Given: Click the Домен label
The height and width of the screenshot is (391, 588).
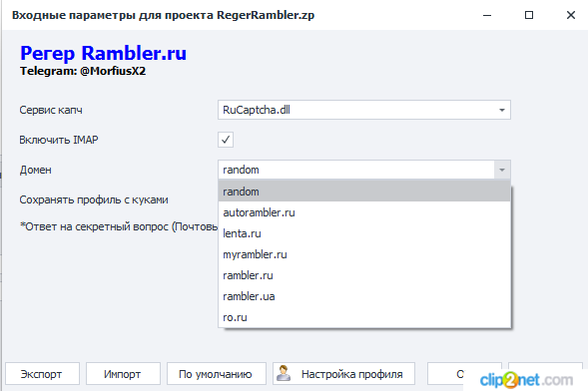Looking at the screenshot, I should click(x=35, y=170).
